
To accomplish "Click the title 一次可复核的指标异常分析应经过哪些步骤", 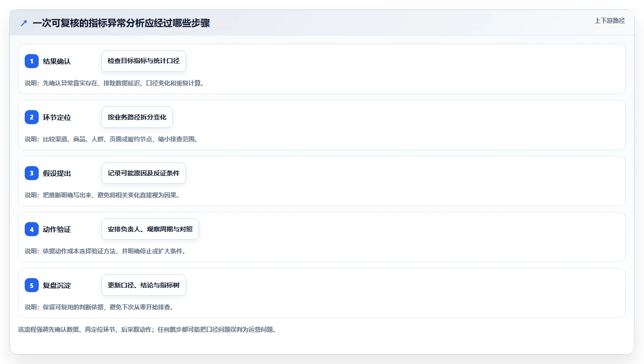I will 121,23.
